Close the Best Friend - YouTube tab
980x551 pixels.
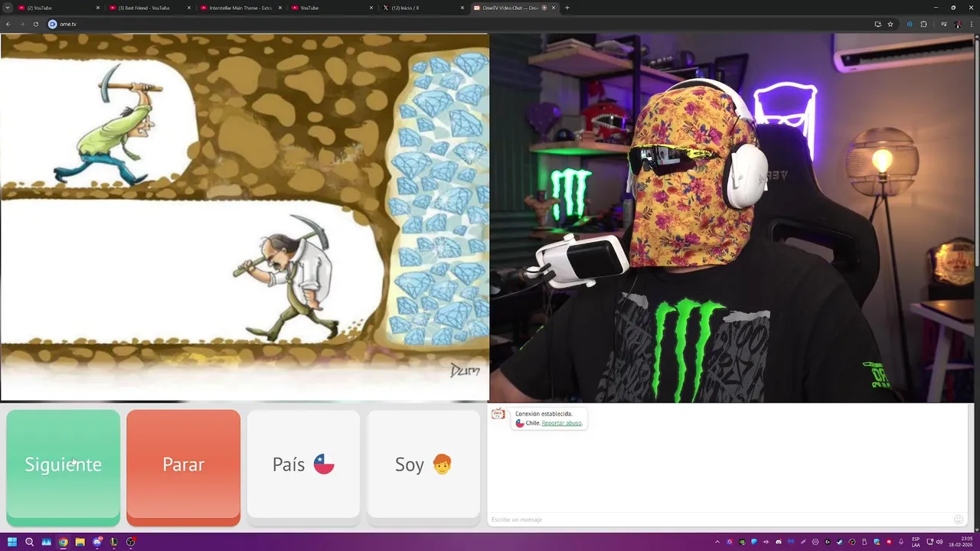(x=189, y=8)
